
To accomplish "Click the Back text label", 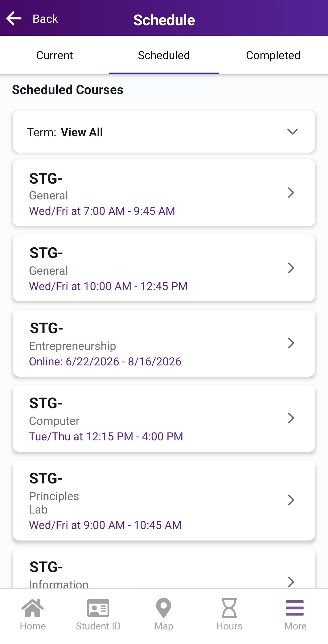I will click(45, 19).
